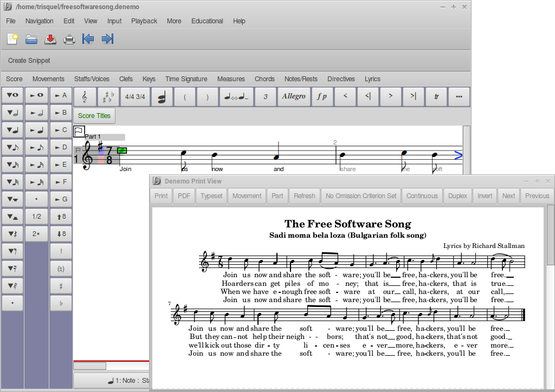The height and width of the screenshot is (392, 555).
Task: Toggle Continuous typesetting in Print View
Action: coord(422,196)
